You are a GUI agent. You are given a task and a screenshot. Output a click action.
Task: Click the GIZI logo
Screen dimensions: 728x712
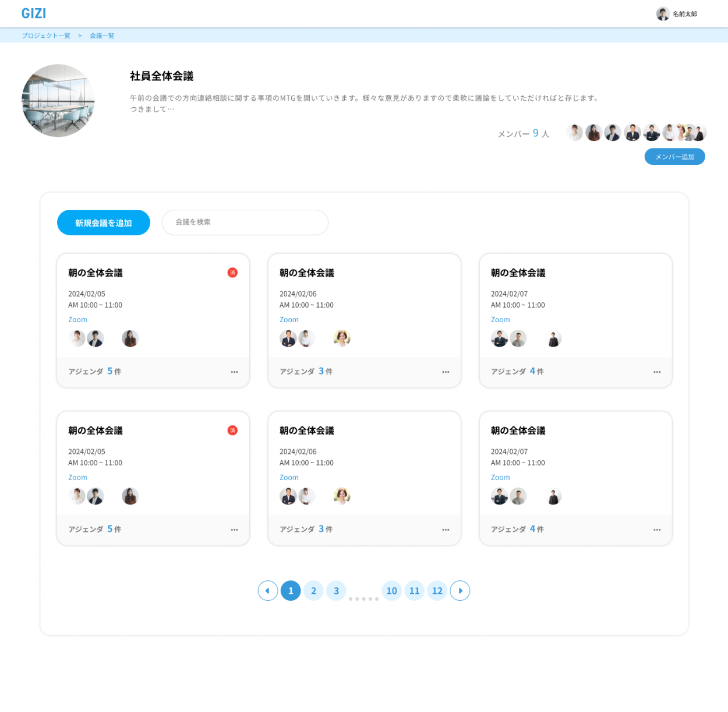34,13
